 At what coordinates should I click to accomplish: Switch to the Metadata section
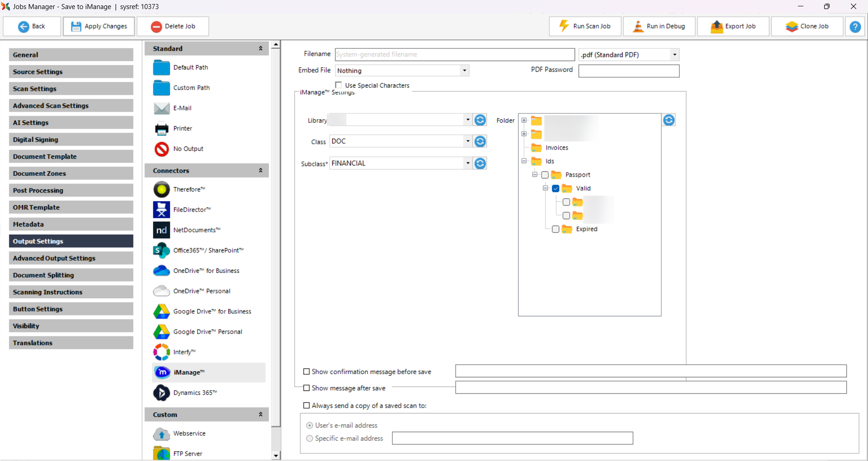click(x=71, y=224)
